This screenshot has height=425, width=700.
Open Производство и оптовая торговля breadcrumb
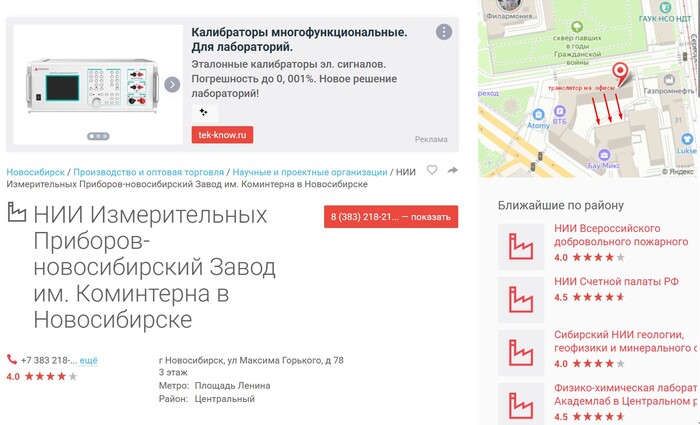tap(149, 172)
